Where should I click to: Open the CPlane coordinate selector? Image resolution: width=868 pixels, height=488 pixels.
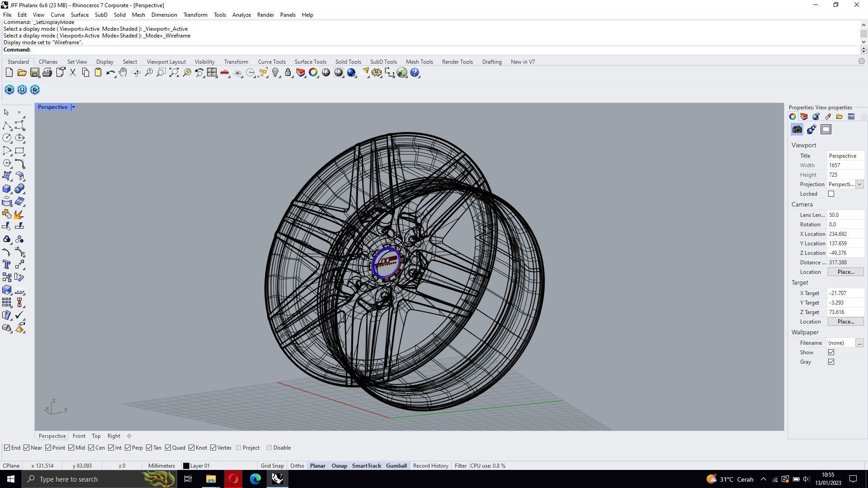pyautogui.click(x=11, y=466)
